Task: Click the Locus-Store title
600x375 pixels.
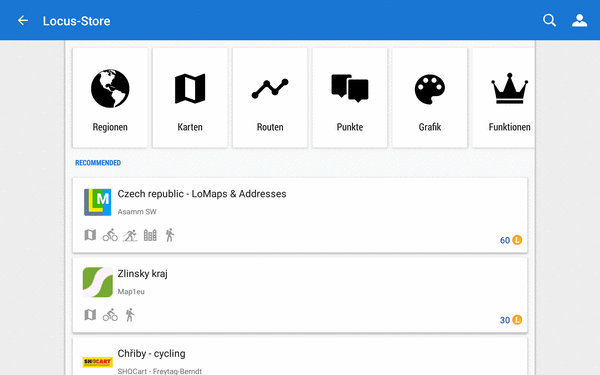Action: tap(77, 21)
